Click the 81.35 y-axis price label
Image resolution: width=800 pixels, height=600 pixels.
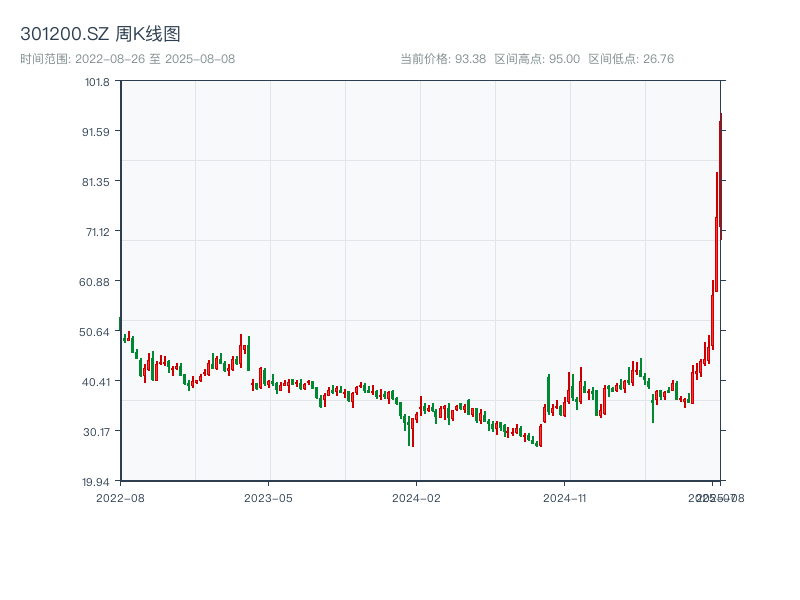point(96,182)
